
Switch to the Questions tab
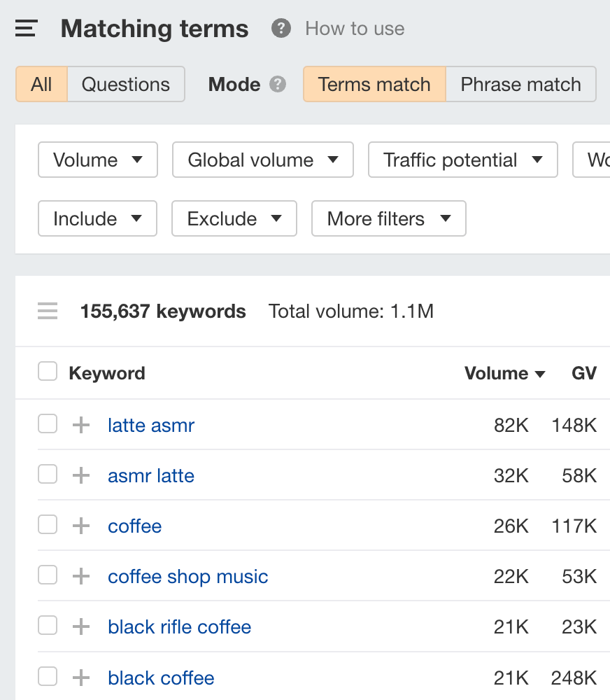pyautogui.click(x=126, y=84)
